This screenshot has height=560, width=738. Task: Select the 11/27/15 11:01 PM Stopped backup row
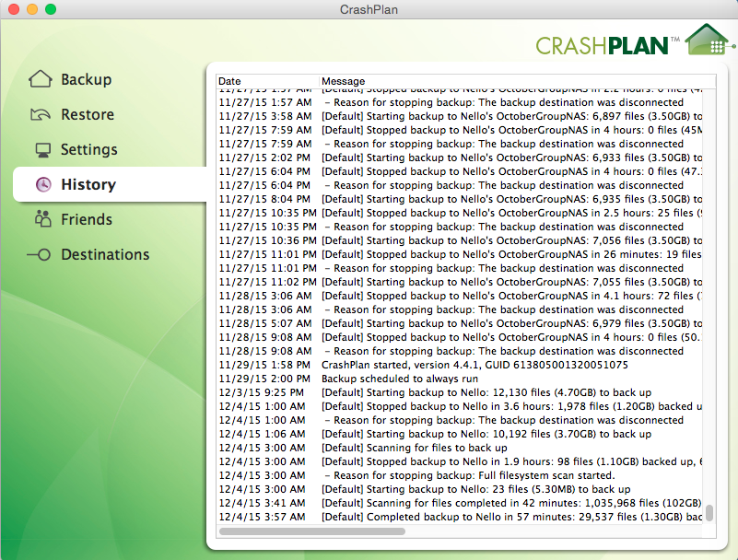(460, 254)
